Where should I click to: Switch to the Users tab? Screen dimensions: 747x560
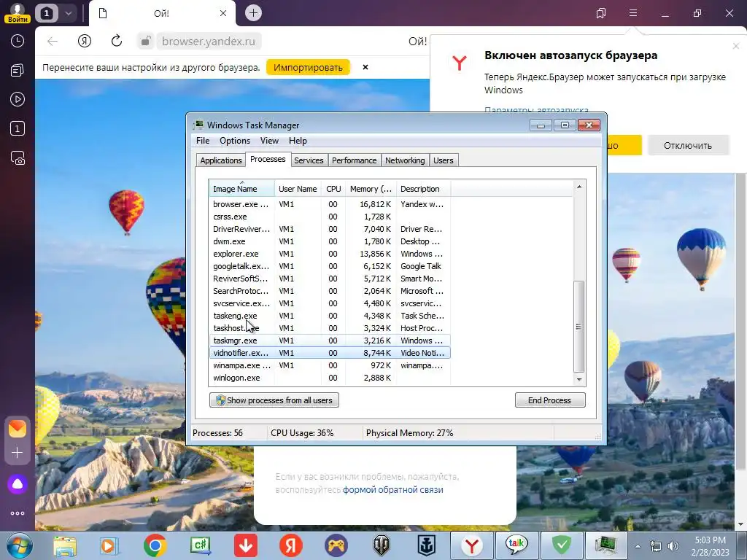(443, 160)
